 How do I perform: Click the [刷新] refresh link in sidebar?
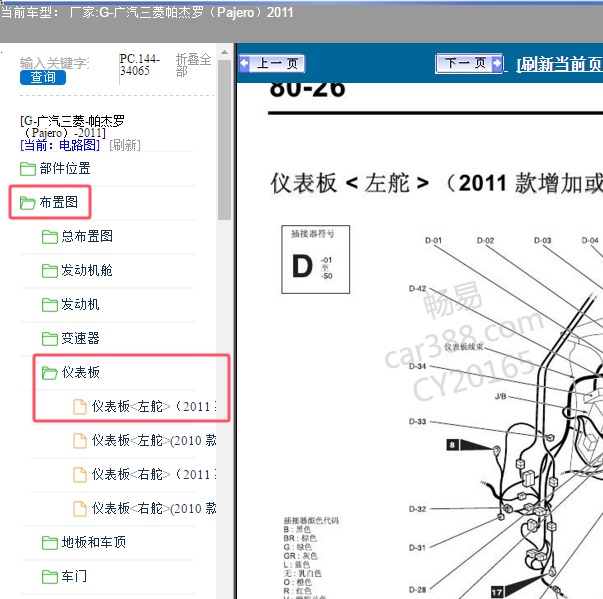point(125,145)
